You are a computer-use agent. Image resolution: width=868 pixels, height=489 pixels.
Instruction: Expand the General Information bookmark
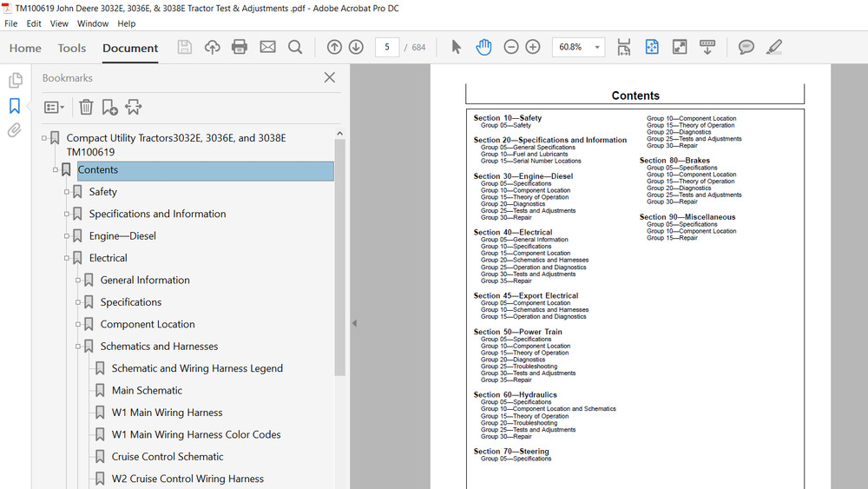point(77,281)
